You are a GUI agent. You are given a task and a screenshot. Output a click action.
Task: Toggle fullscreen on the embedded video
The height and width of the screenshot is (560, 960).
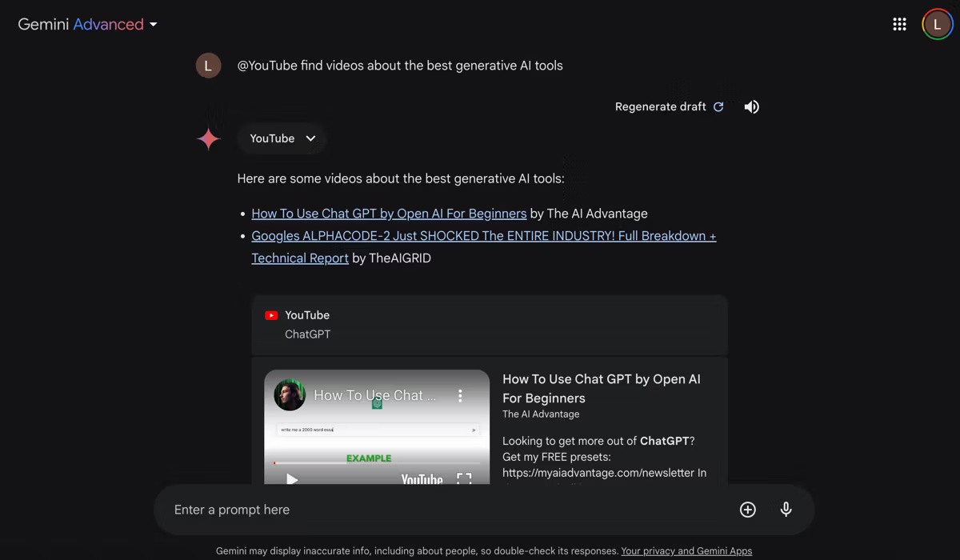pos(464,479)
